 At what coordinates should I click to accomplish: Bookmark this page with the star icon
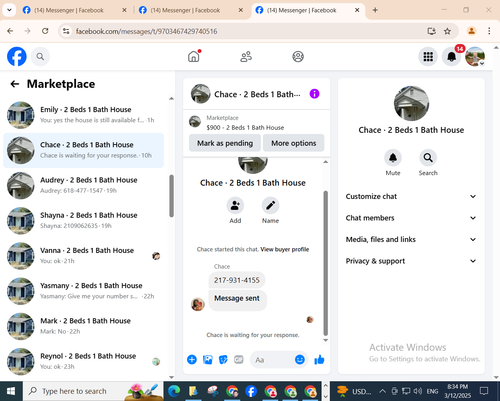(x=447, y=31)
